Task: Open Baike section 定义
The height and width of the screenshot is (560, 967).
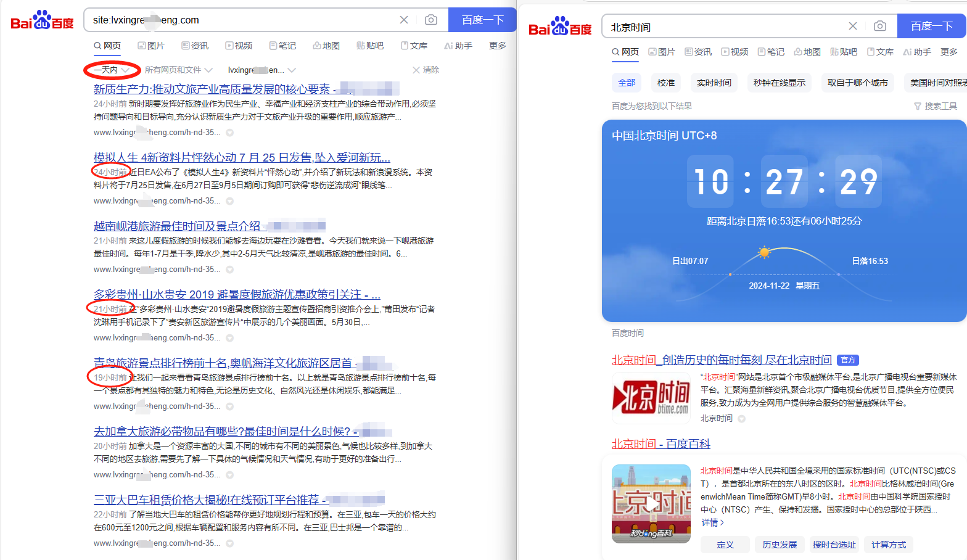Action: click(725, 545)
